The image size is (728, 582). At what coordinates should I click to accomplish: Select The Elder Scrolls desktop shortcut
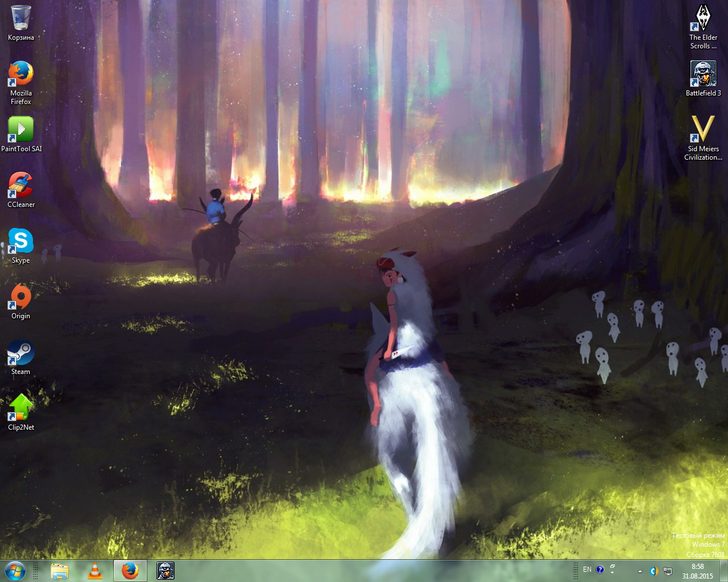point(704,27)
